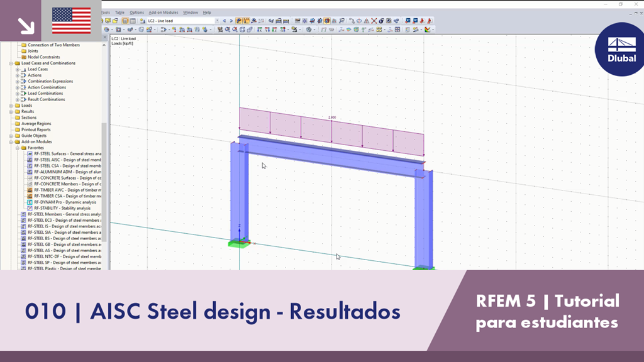Click the isometric view cube icon
This screenshot has width=644, height=362.
242,30
